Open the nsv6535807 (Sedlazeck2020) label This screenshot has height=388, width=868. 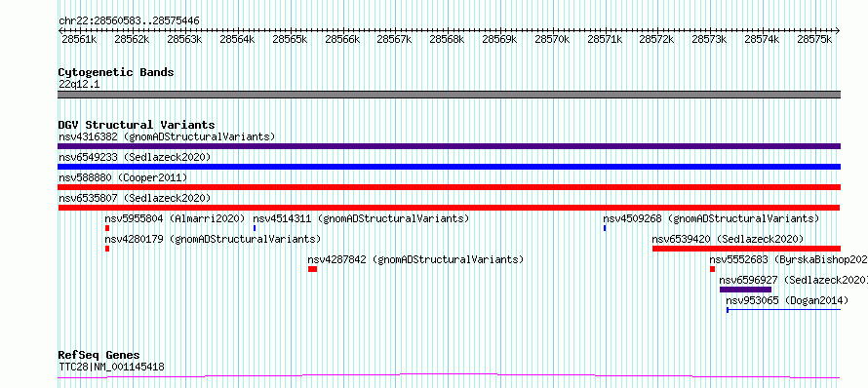135,198
